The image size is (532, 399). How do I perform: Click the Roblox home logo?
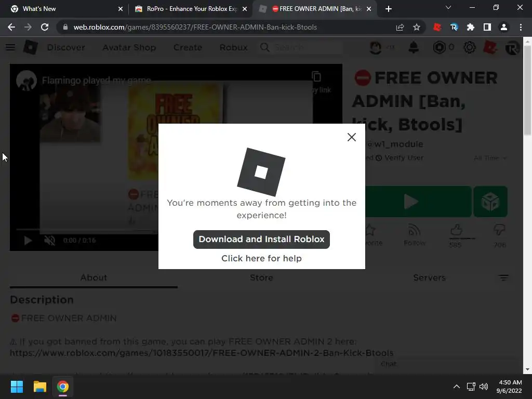click(x=30, y=47)
